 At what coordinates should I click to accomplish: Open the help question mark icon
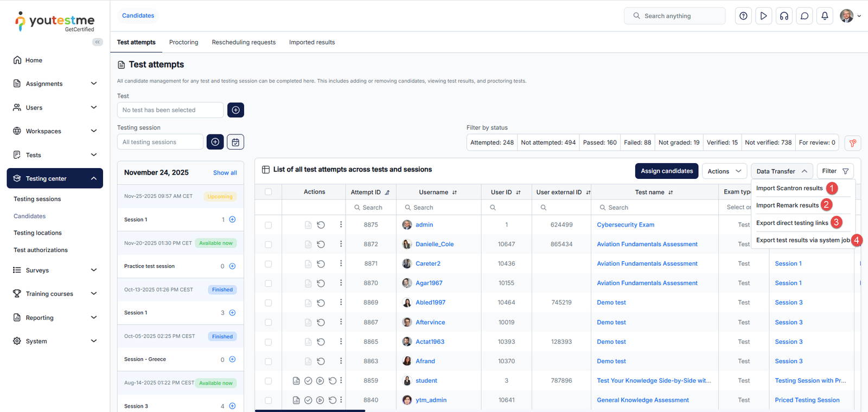click(743, 16)
